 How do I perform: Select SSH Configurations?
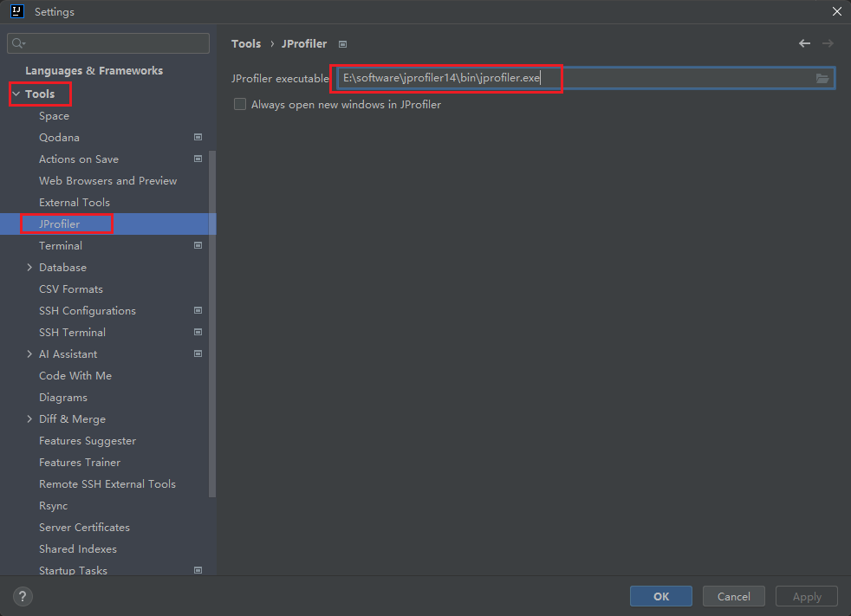(x=88, y=311)
